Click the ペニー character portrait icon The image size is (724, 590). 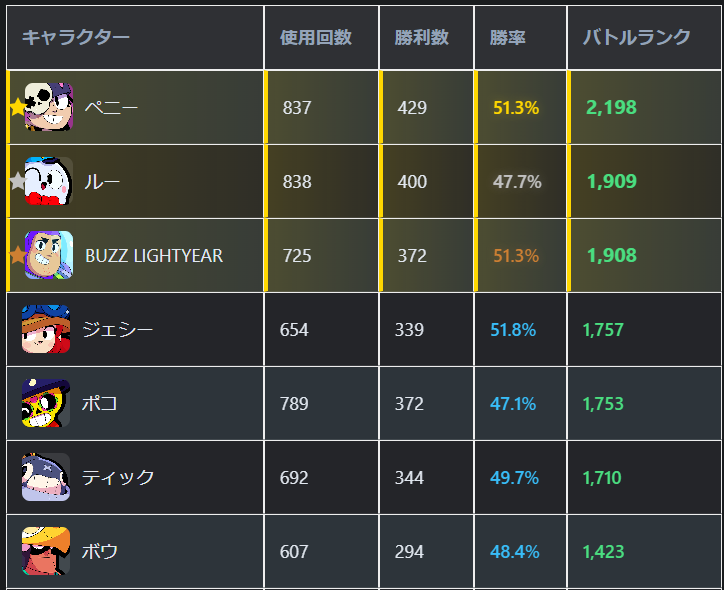point(49,107)
